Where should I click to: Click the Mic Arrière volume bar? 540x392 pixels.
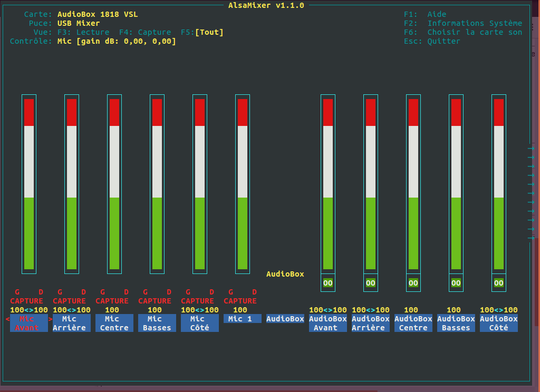[72, 184]
